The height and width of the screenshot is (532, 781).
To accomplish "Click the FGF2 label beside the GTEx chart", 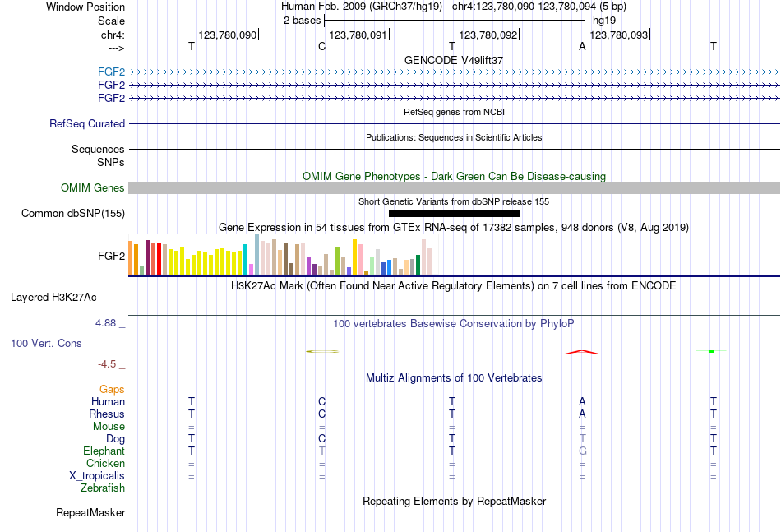I will 111,256.
